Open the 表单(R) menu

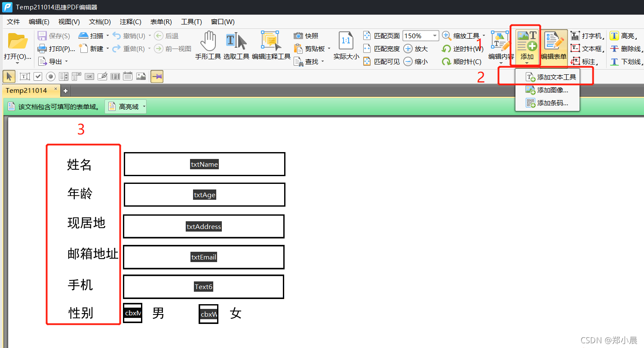pos(161,21)
